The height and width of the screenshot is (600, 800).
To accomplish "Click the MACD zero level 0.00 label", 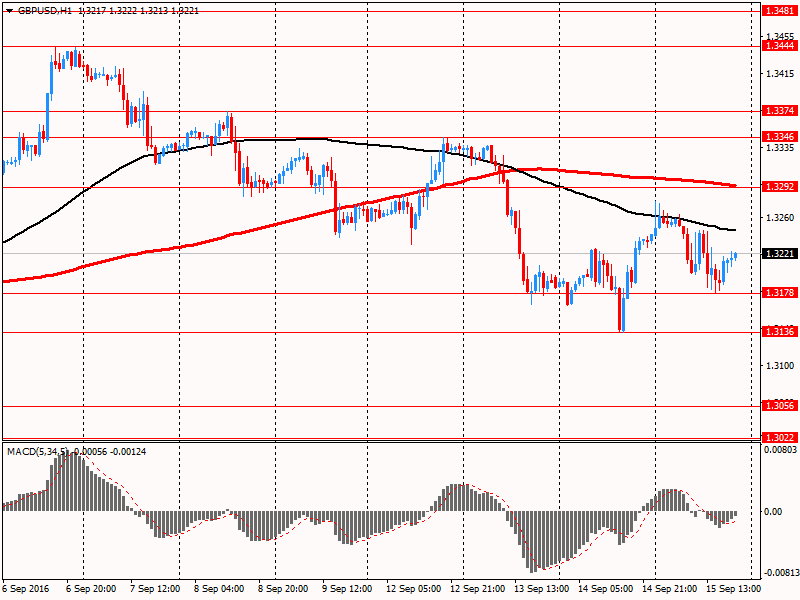I will click(773, 512).
